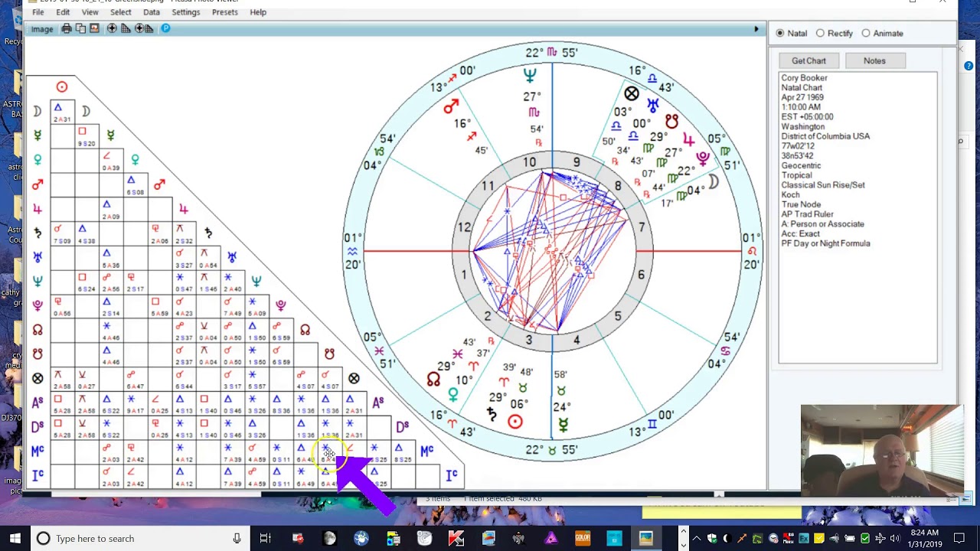The width and height of the screenshot is (980, 551).
Task: Click the webcam video thumbnail
Action: pyautogui.click(x=882, y=451)
